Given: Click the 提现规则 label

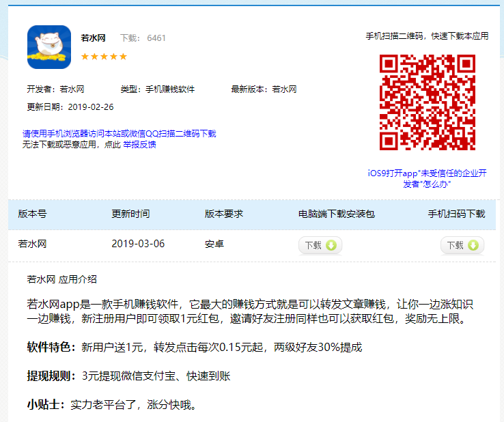Looking at the screenshot, I should [51, 376].
